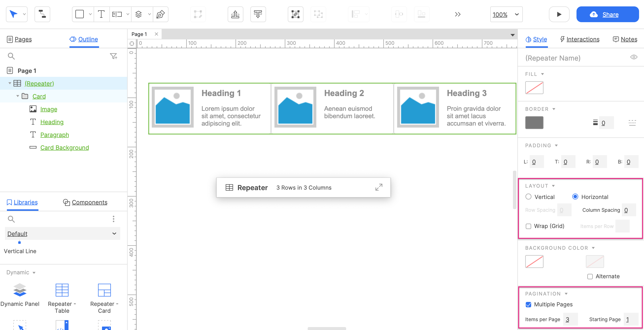Select the Vertical layout radio button

529,197
